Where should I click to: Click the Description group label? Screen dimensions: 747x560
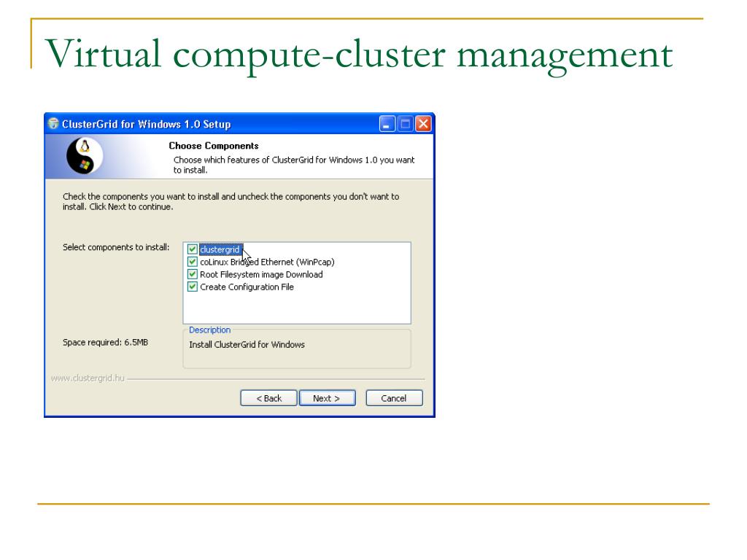pyautogui.click(x=209, y=330)
